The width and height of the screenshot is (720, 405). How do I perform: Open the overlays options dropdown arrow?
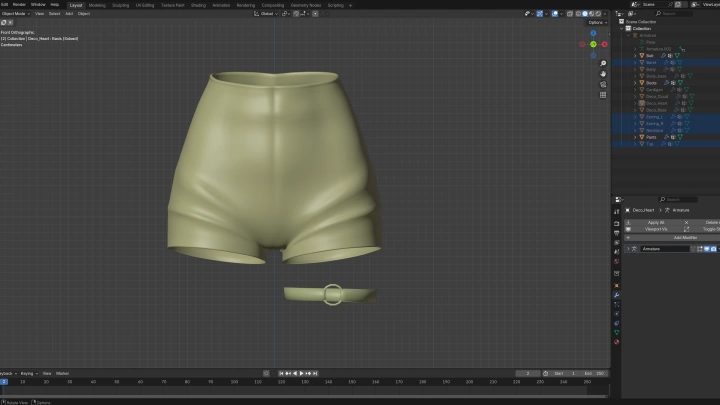(x=561, y=14)
